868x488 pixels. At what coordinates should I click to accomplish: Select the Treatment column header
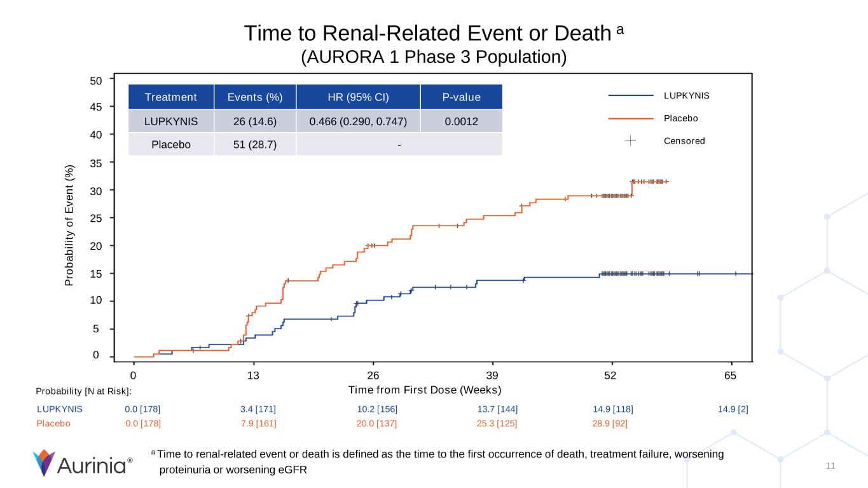(171, 97)
